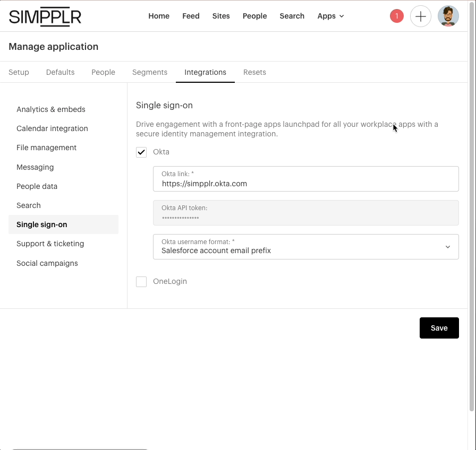Open Calendar integration in the sidebar
Image resolution: width=476 pixels, height=450 pixels.
tap(52, 128)
